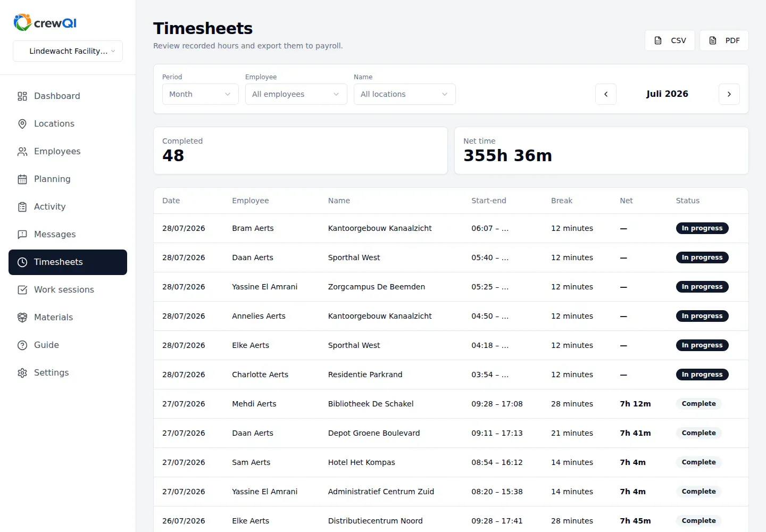Click the crewQI logo

tap(45, 22)
